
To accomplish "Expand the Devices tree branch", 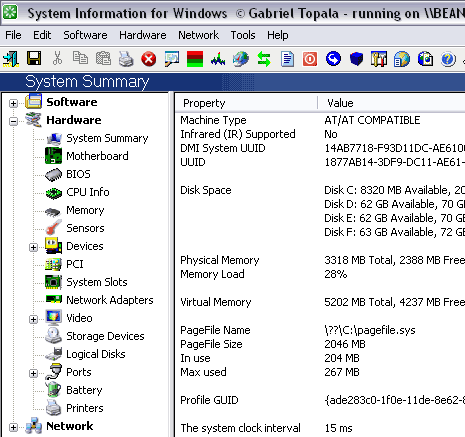I will click(x=33, y=247).
